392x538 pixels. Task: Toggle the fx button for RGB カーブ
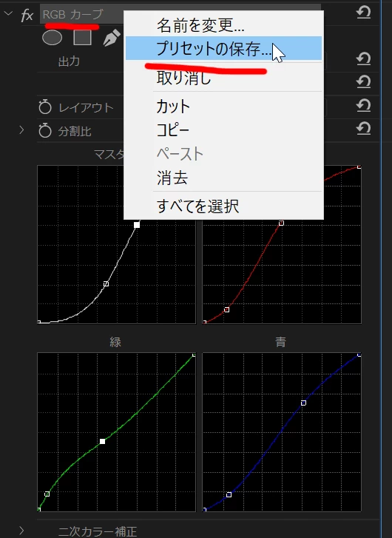point(27,16)
